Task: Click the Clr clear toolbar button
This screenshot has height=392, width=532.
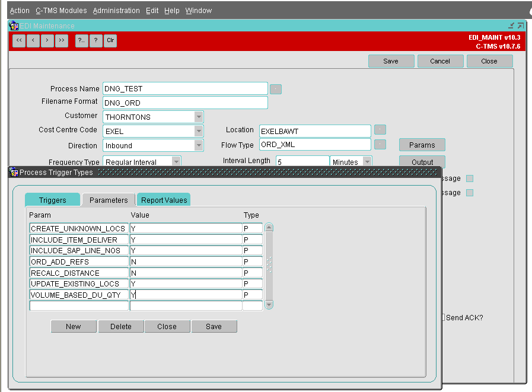Action: click(x=110, y=40)
